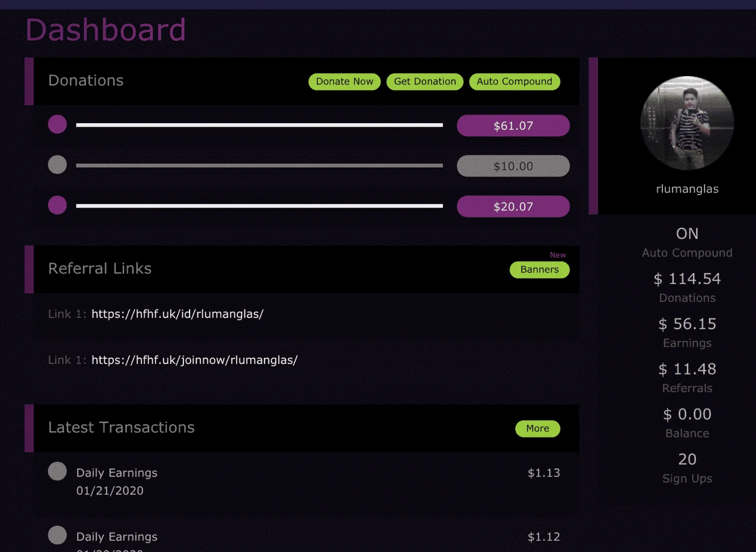
Task: Click the $61.07 donation amount pill
Action: click(513, 126)
